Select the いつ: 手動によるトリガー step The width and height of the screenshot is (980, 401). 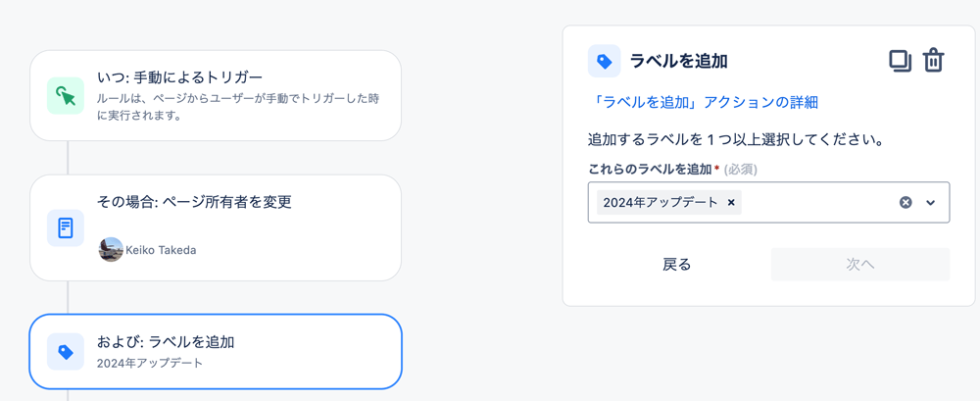[216, 96]
